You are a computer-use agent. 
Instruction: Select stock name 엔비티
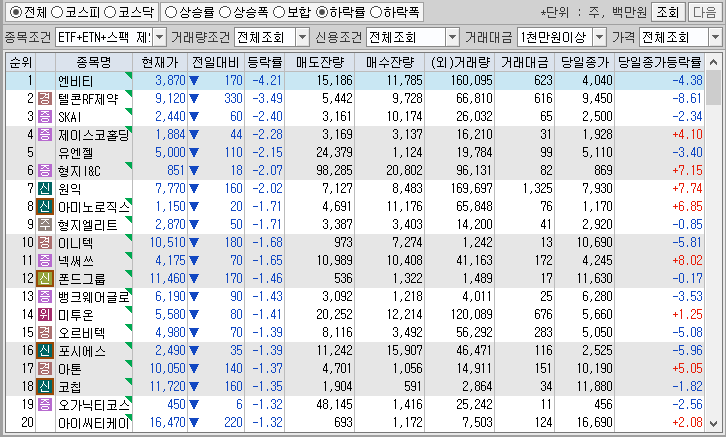click(x=75, y=81)
